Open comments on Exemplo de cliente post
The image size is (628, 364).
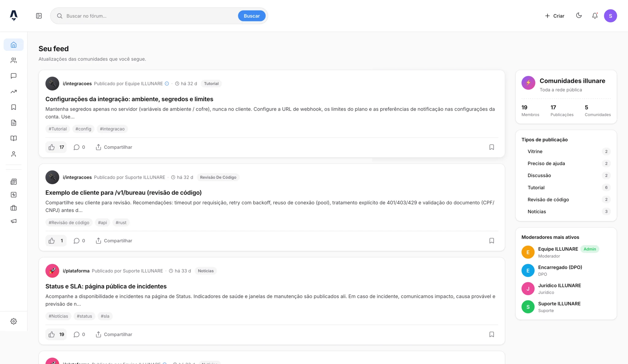click(x=79, y=241)
